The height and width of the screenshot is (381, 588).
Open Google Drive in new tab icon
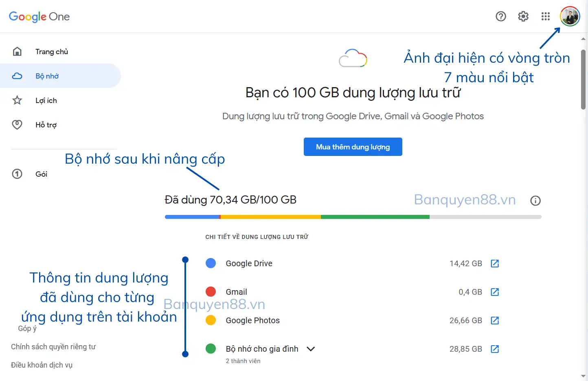tap(495, 263)
